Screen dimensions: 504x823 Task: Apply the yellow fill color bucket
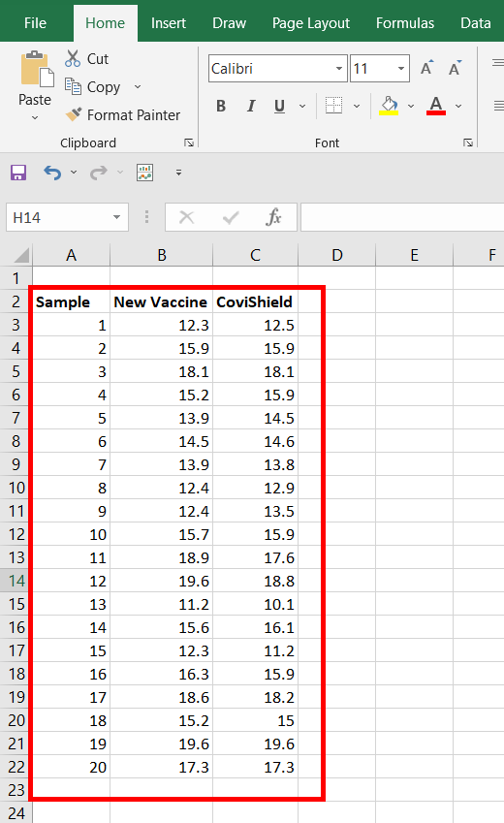pyautogui.click(x=389, y=106)
